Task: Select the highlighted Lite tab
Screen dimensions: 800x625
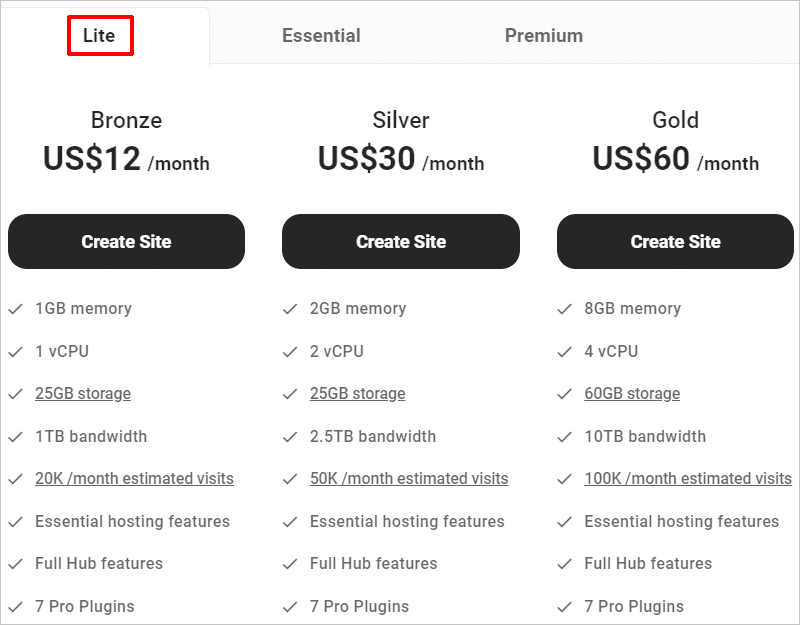Action: 100,35
